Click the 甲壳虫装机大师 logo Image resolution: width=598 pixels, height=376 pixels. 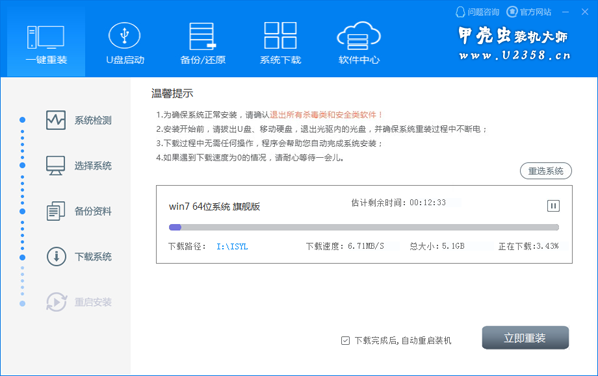pyautogui.click(x=513, y=36)
